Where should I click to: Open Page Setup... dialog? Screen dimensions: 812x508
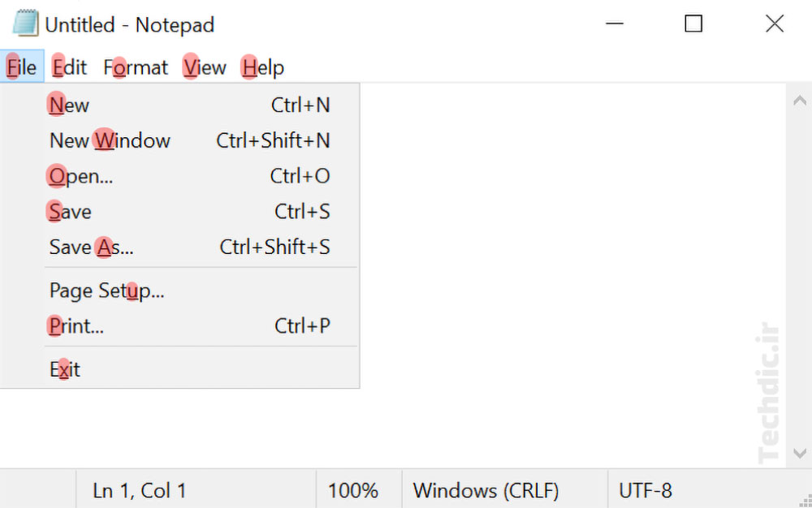[106, 291]
